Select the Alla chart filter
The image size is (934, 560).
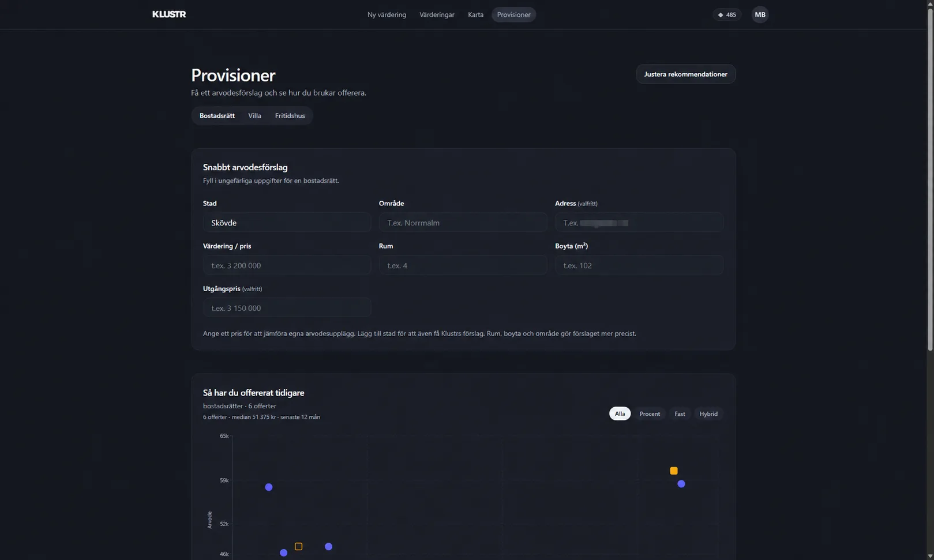(x=620, y=414)
